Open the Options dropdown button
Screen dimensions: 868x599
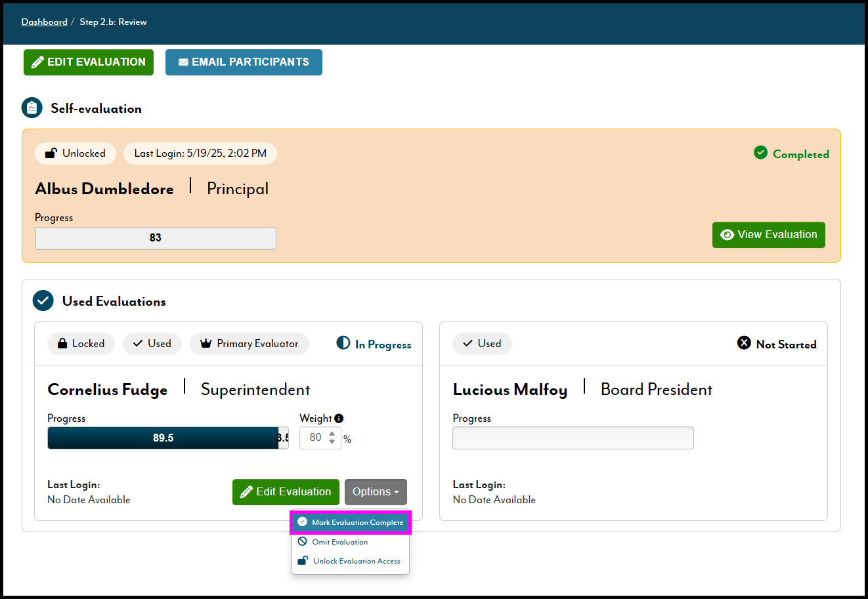(376, 492)
